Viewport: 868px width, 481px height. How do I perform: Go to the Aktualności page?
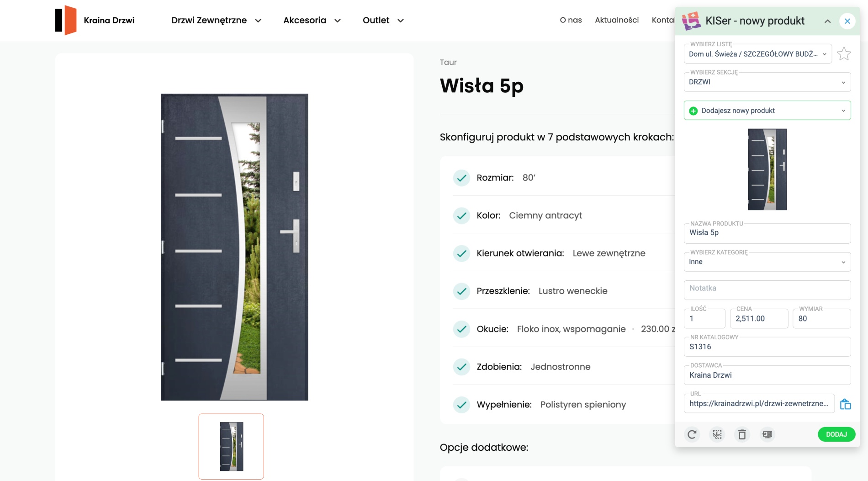tap(616, 20)
